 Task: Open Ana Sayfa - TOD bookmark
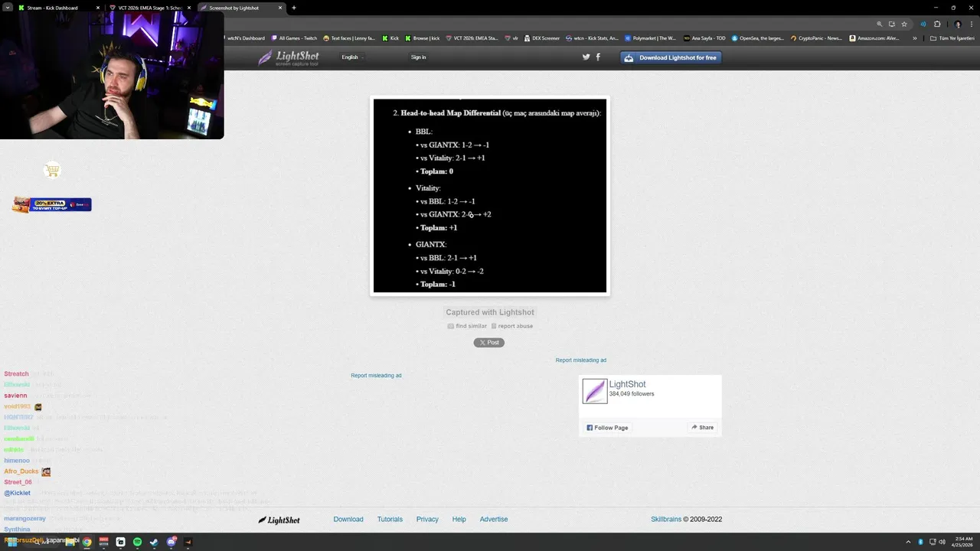click(x=705, y=37)
